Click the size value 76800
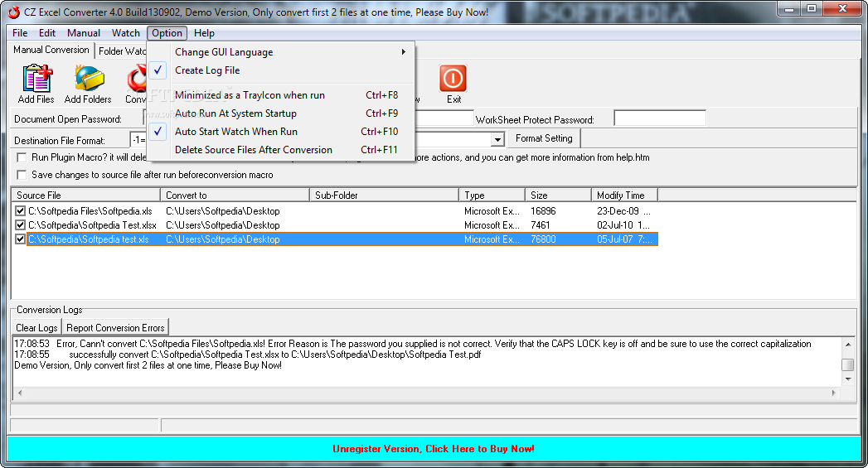The height and width of the screenshot is (468, 868). pyautogui.click(x=543, y=239)
